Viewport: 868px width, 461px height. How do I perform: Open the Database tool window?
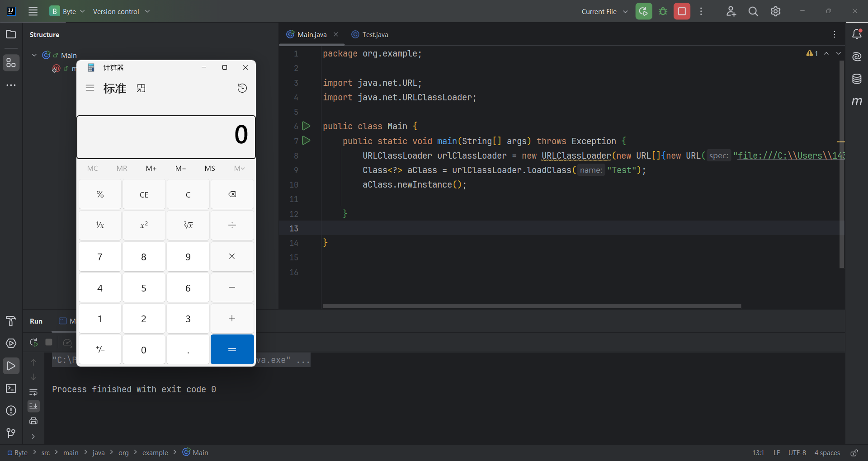coord(857,79)
